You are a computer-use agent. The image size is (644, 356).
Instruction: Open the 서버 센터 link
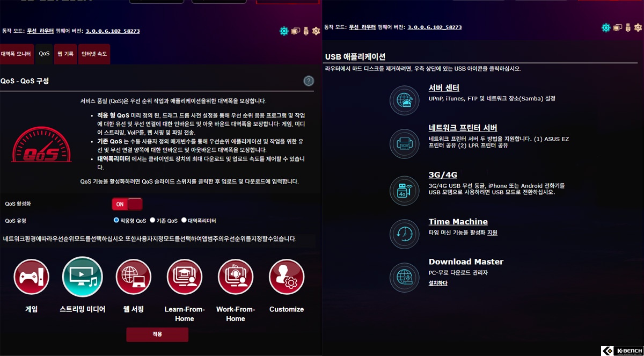pos(444,88)
